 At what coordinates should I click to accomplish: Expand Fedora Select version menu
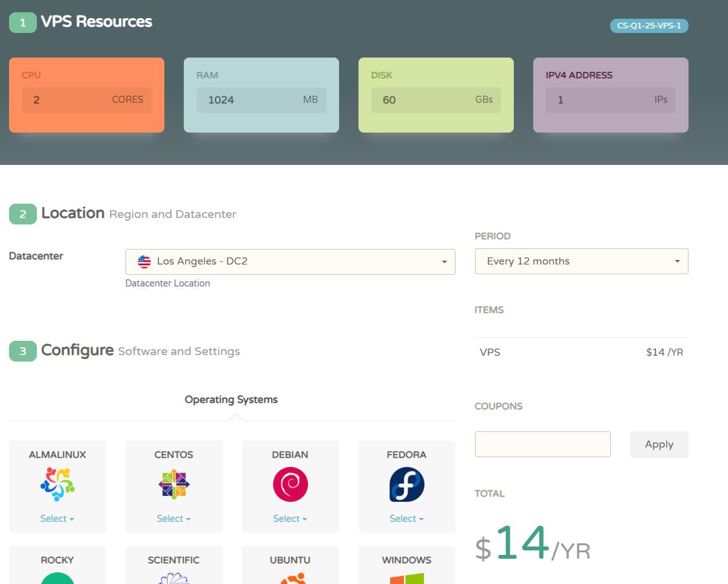(x=406, y=519)
